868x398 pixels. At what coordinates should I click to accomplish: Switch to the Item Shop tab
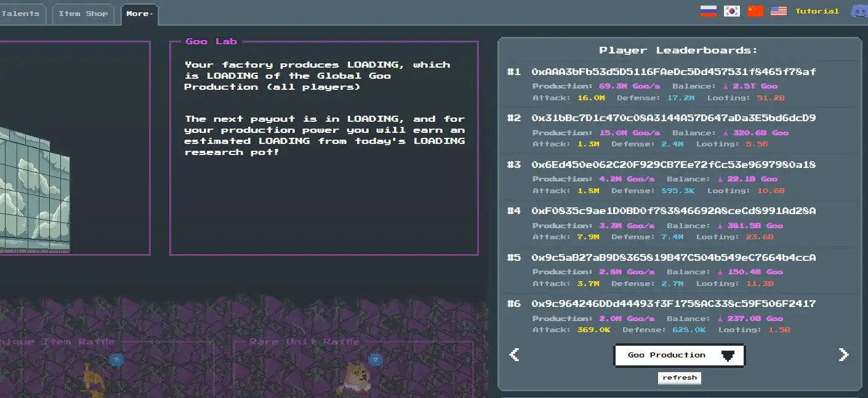coord(83,14)
